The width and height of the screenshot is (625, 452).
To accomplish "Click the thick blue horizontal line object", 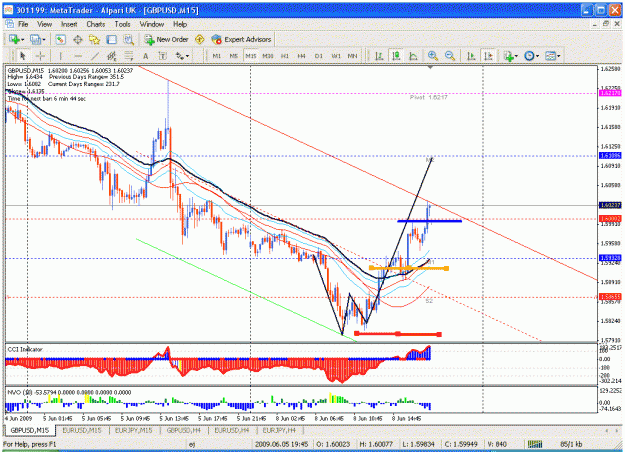I will pyautogui.click(x=430, y=221).
